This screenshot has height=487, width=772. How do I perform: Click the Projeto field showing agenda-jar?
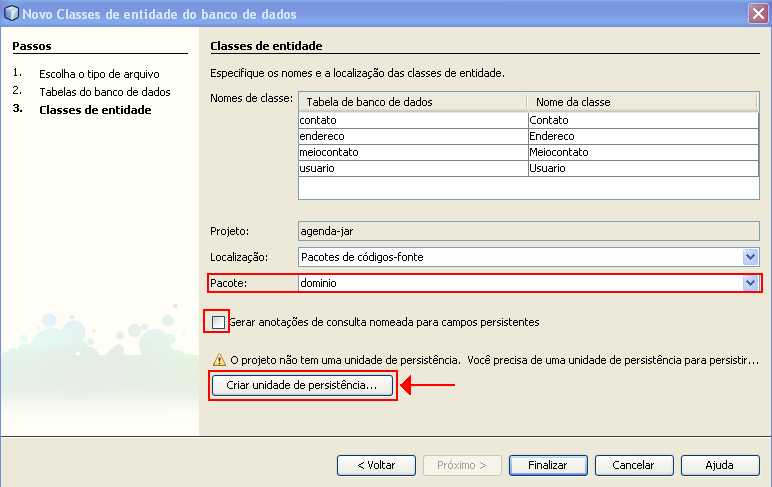pyautogui.click(x=528, y=229)
